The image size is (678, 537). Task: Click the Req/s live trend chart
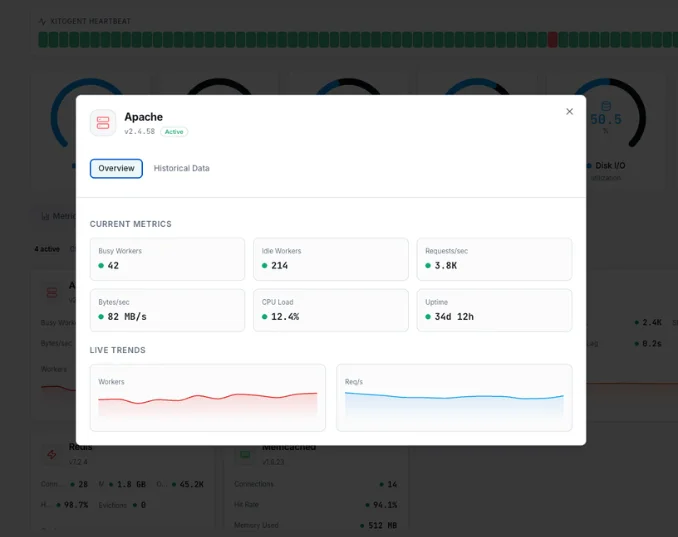pos(454,398)
